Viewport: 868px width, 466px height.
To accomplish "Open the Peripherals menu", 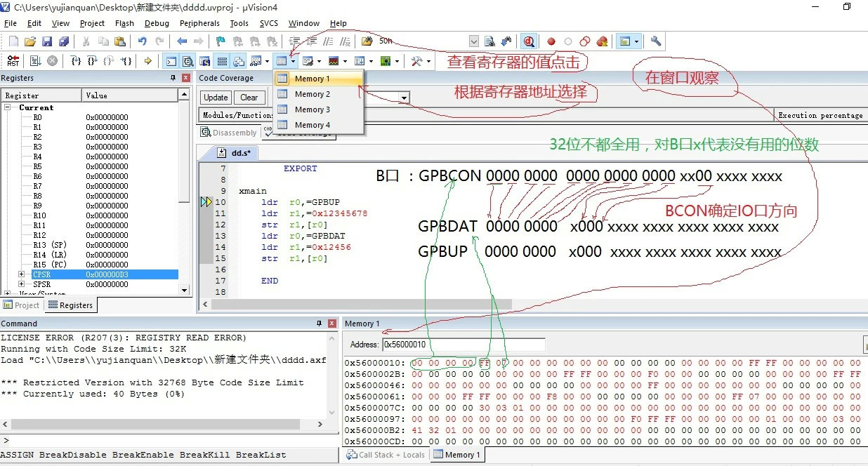I will (x=199, y=23).
